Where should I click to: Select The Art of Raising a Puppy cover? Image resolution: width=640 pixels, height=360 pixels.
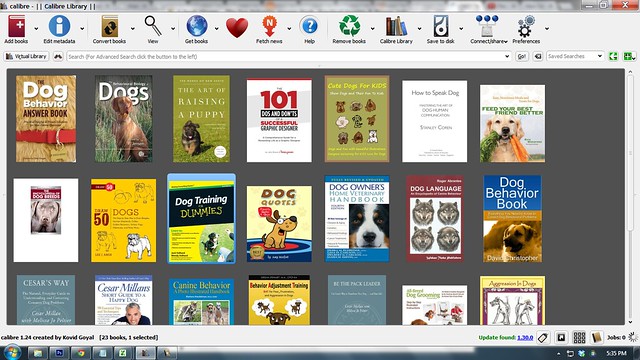[x=201, y=119]
